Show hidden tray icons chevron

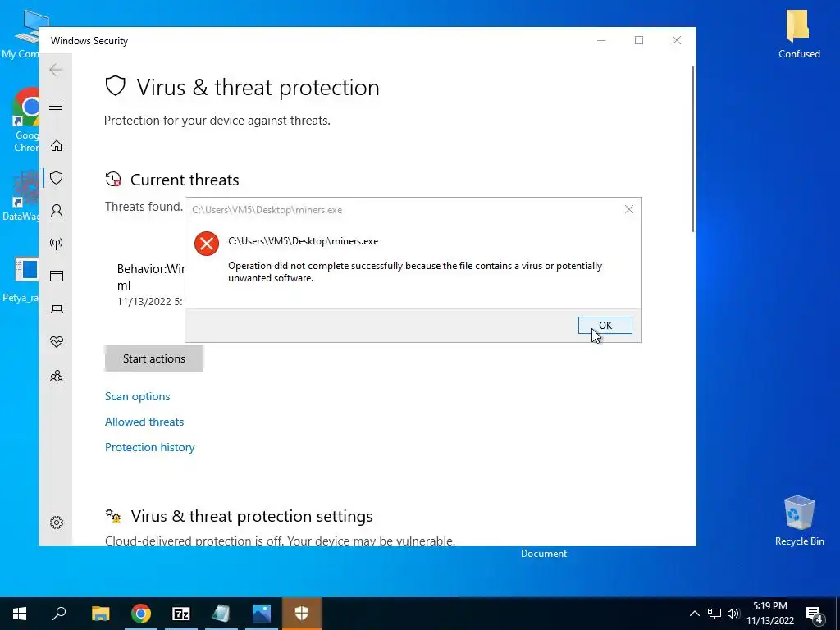click(x=694, y=614)
